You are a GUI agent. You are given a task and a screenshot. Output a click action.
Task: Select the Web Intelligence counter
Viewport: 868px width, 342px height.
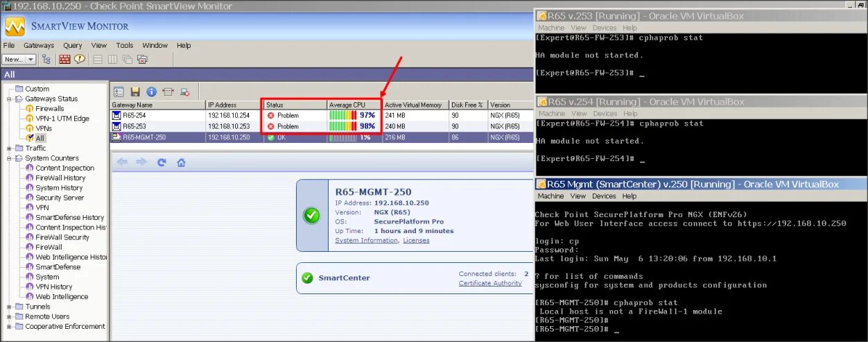tap(62, 297)
